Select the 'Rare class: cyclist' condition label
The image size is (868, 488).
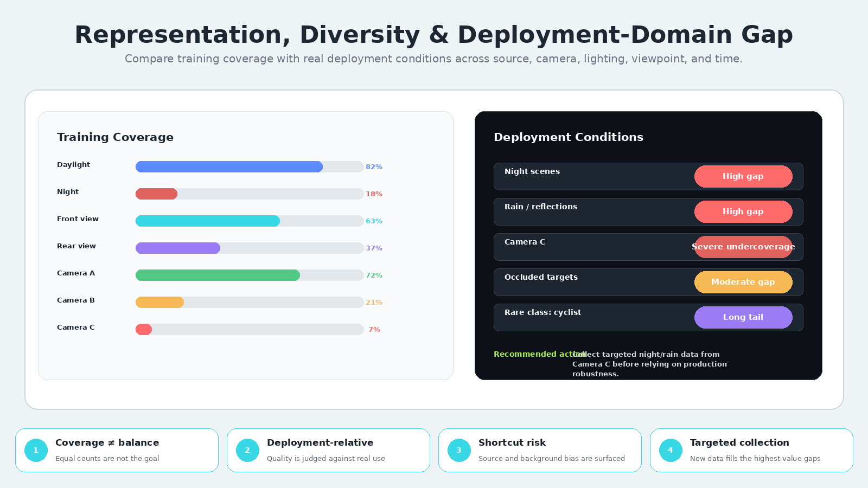pyautogui.click(x=543, y=312)
